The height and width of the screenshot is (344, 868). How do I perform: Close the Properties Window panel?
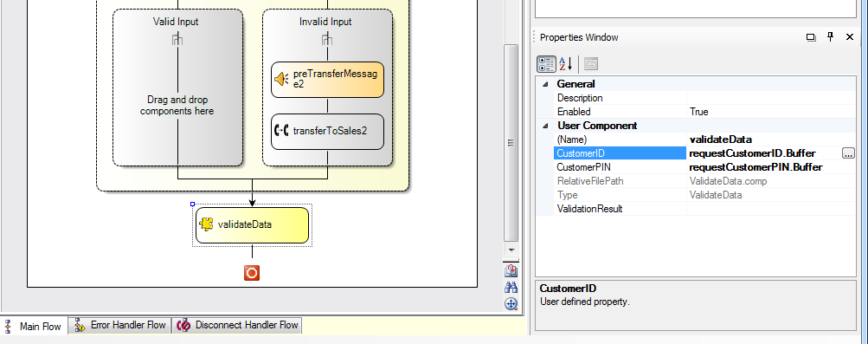pos(849,37)
